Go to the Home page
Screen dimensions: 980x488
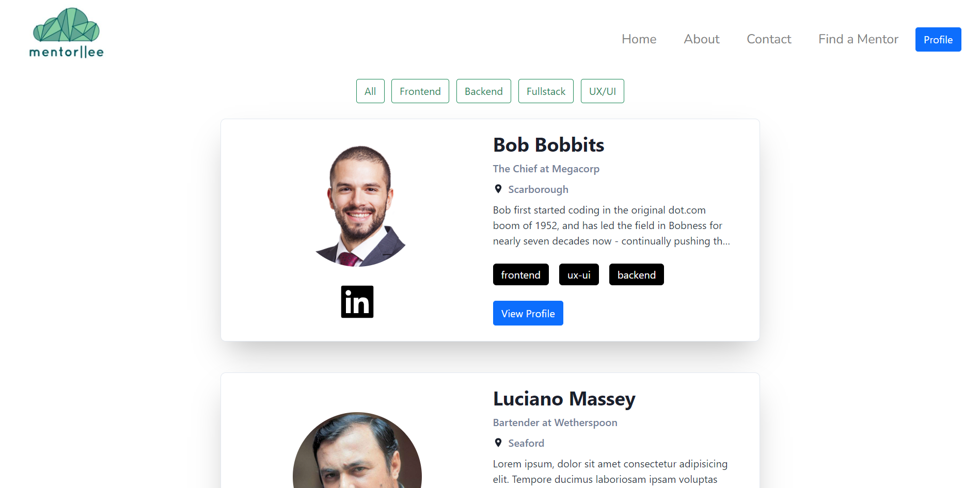[639, 39]
